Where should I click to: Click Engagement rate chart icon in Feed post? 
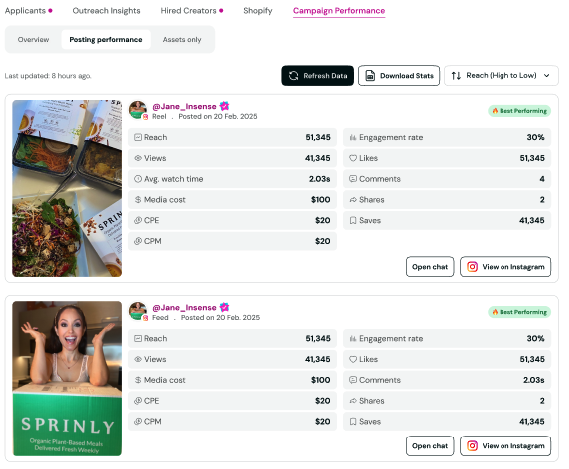353,338
